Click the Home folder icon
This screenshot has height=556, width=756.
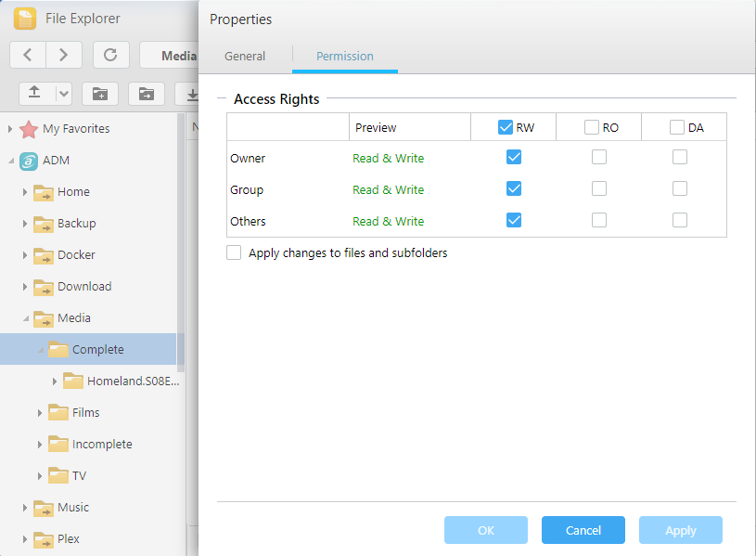pyautogui.click(x=44, y=192)
